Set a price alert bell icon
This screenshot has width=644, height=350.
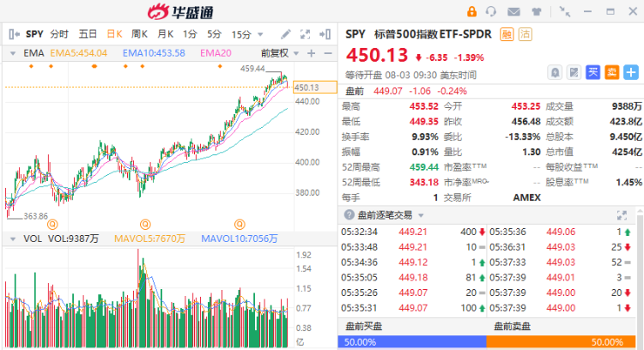tap(555, 73)
